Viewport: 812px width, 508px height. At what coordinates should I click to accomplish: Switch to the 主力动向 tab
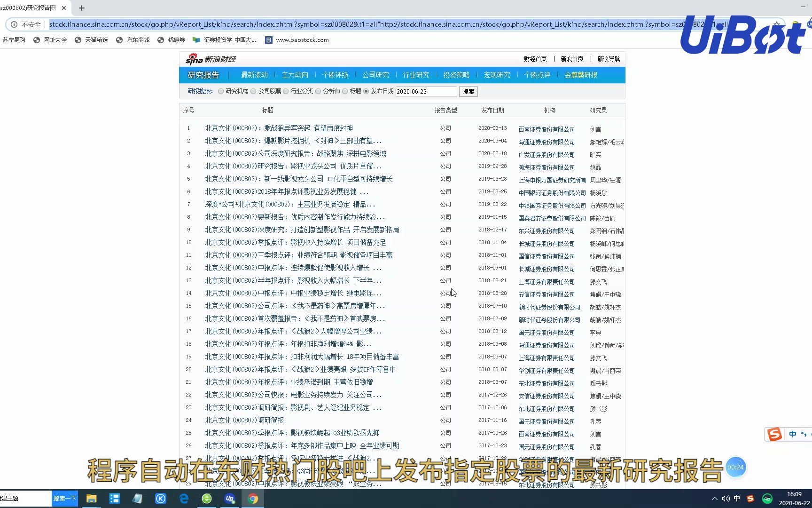295,75
